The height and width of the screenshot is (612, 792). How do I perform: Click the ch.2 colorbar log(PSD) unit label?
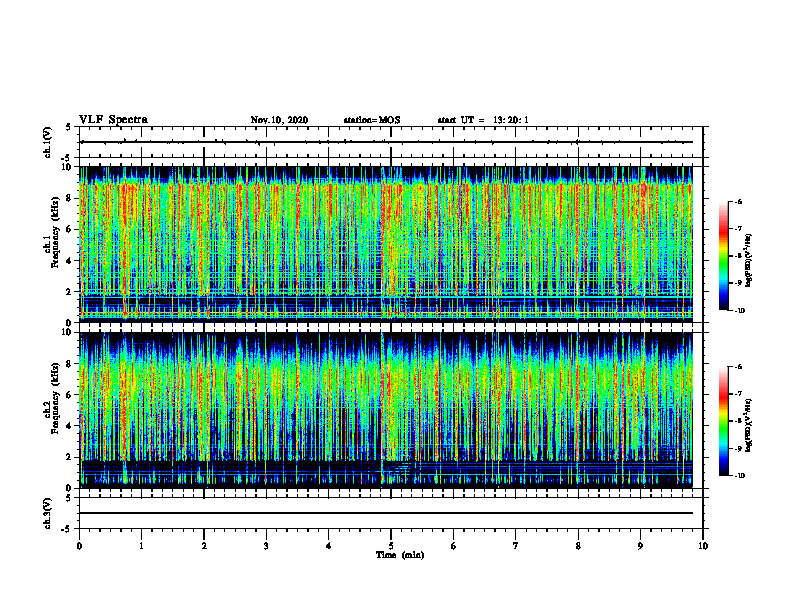pyautogui.click(x=749, y=425)
